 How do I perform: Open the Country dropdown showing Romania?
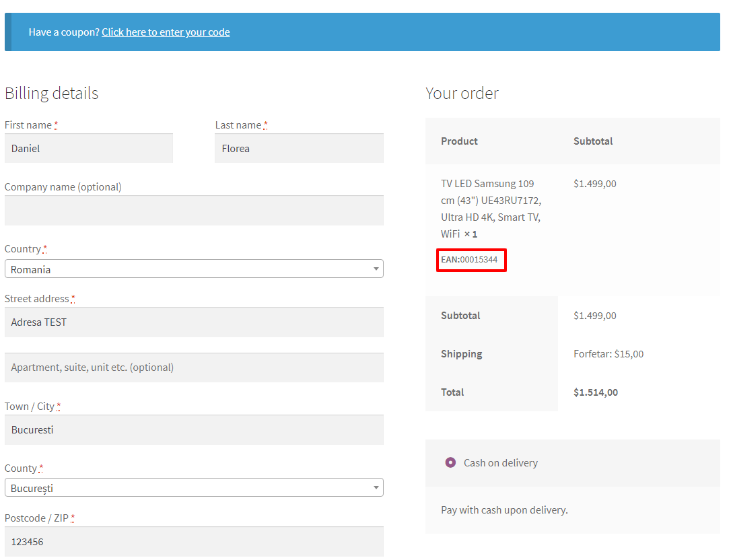point(194,269)
